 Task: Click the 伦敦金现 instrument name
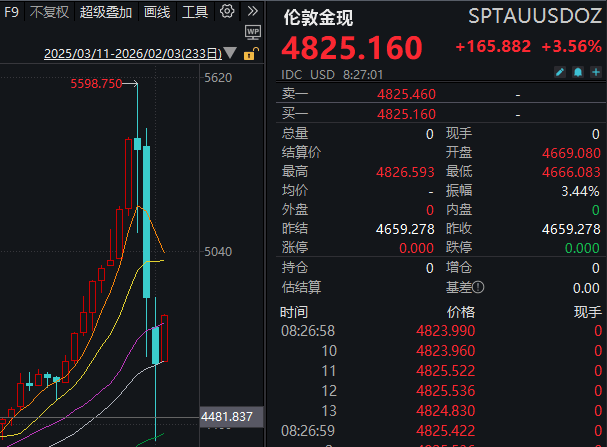click(x=318, y=17)
